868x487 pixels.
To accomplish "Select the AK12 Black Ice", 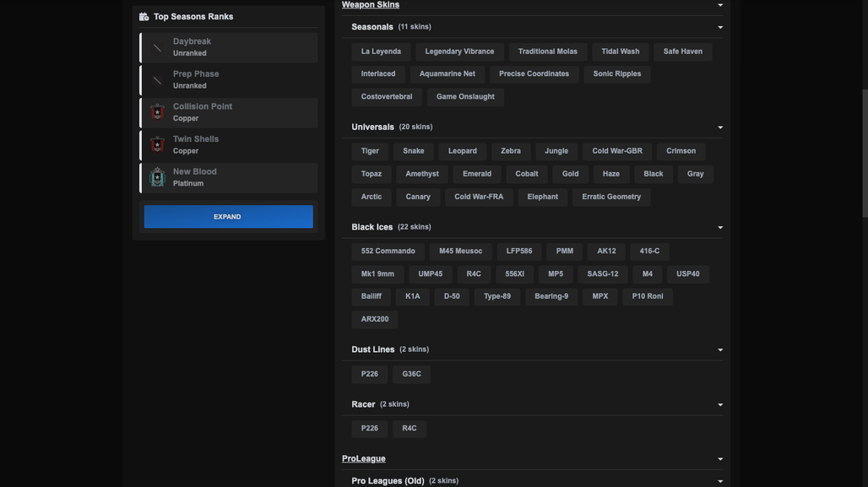I will coord(606,252).
